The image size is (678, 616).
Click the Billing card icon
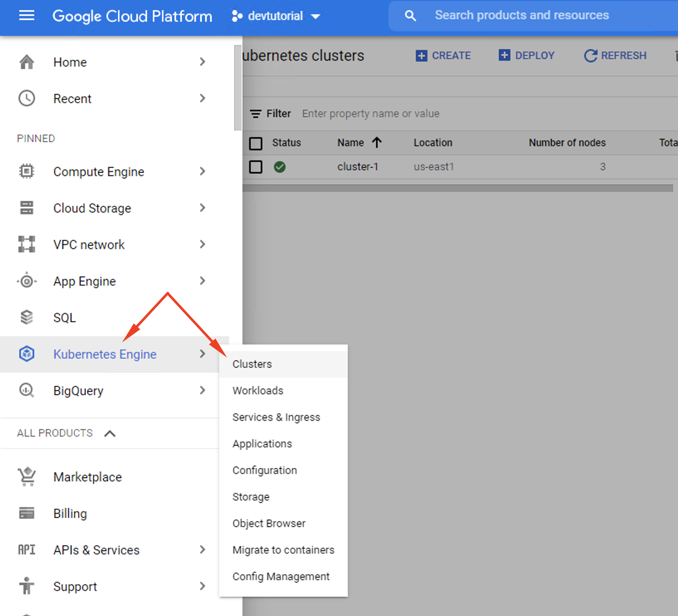coord(27,513)
